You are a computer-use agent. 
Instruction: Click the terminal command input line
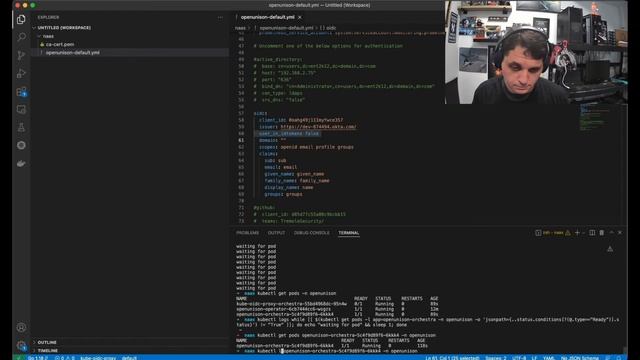(x=327, y=351)
